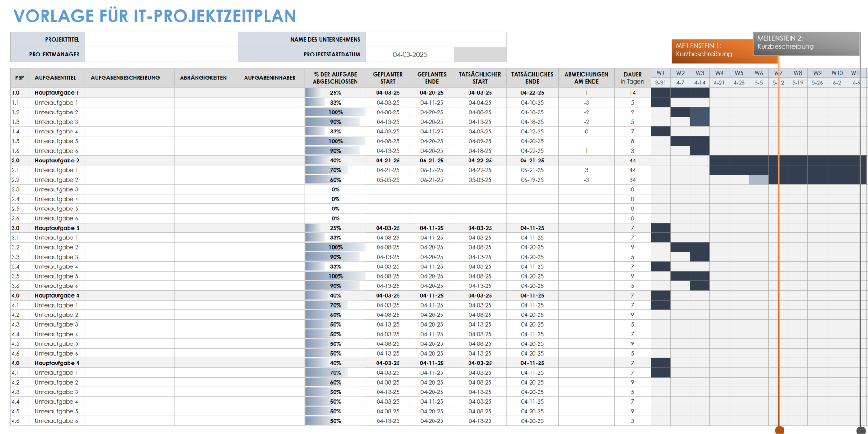Click the 70% progress bar in row 2.1

(335, 170)
